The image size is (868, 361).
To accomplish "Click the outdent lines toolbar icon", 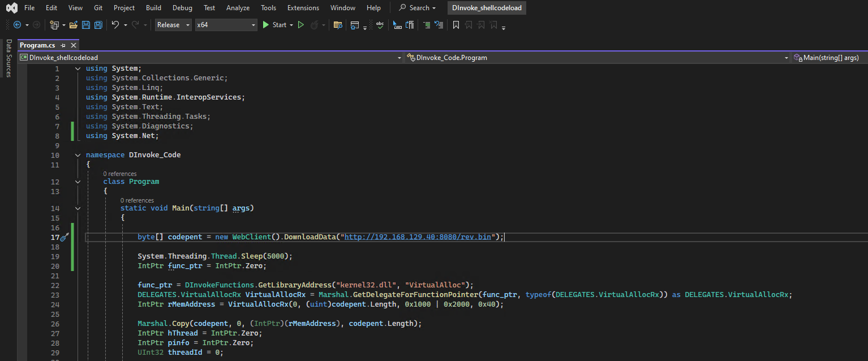I will coord(439,25).
